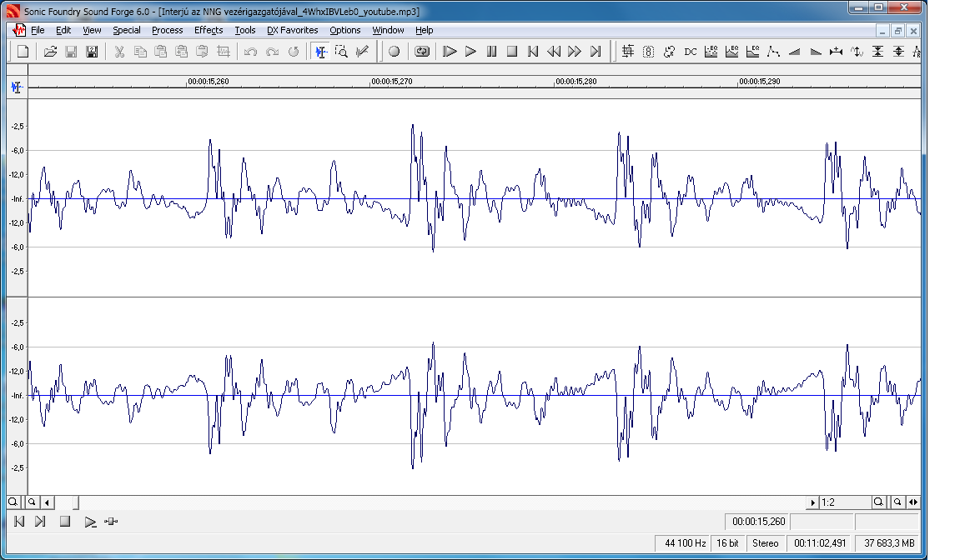The width and height of the screenshot is (970, 560).
Task: Select the Edit tool
Action: pyautogui.click(x=320, y=52)
